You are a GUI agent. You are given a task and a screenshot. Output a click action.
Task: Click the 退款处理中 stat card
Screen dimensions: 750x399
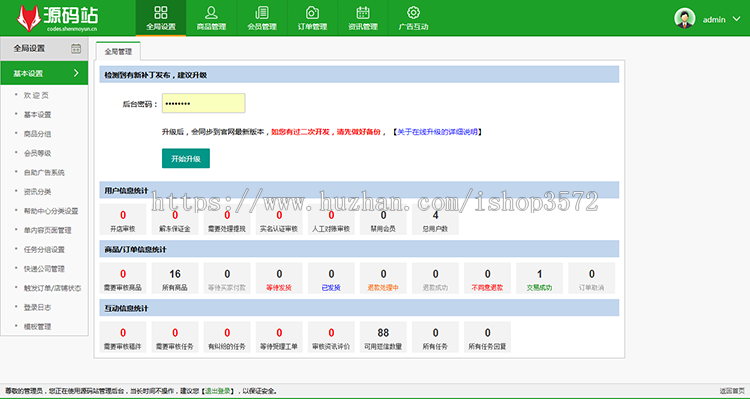pyautogui.click(x=384, y=278)
